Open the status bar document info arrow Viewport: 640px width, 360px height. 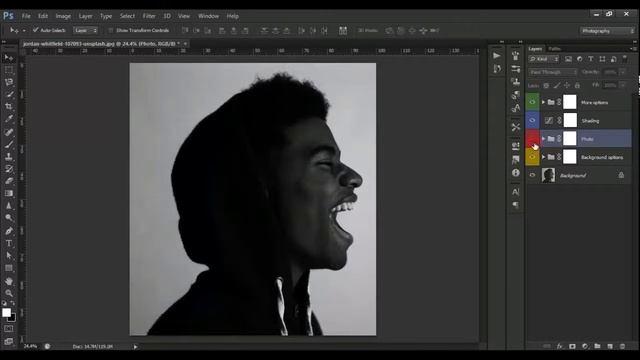pos(136,347)
